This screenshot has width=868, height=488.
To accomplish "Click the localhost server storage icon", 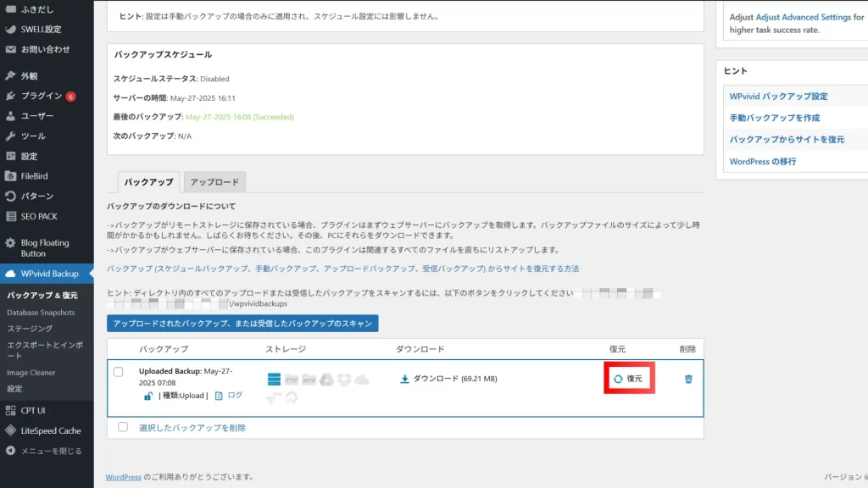I will coord(274,379).
